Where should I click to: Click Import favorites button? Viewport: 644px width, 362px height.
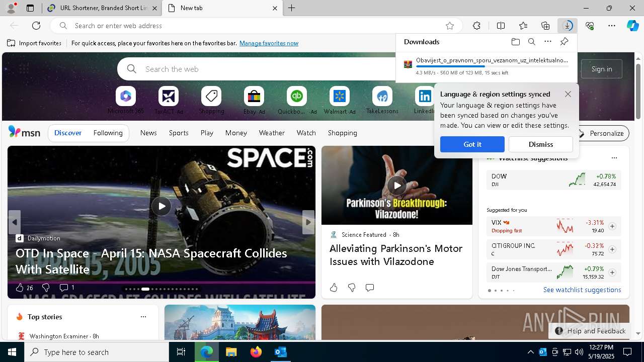(34, 43)
